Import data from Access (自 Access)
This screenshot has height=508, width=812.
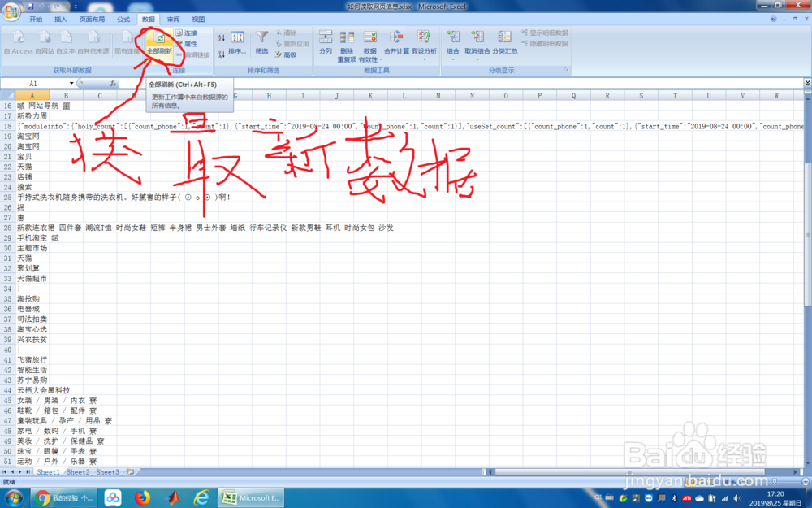tap(18, 42)
